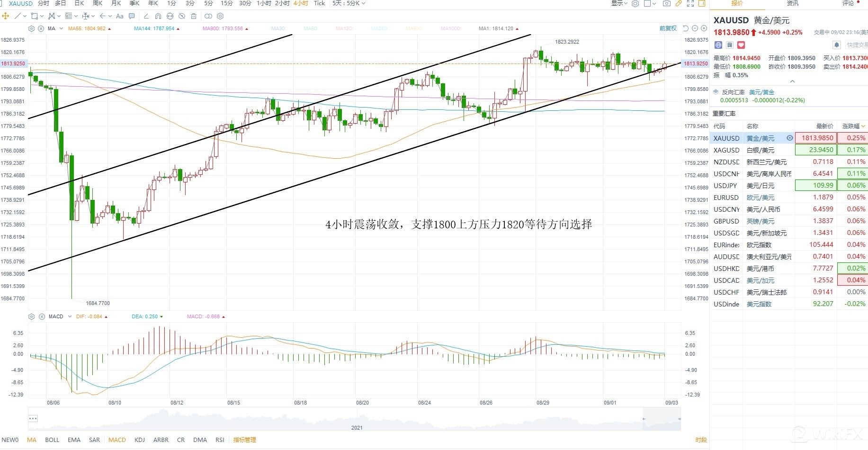Viewport: 868px width, 450px height.
Task: Select the magnet snap tool
Action: 158,16
